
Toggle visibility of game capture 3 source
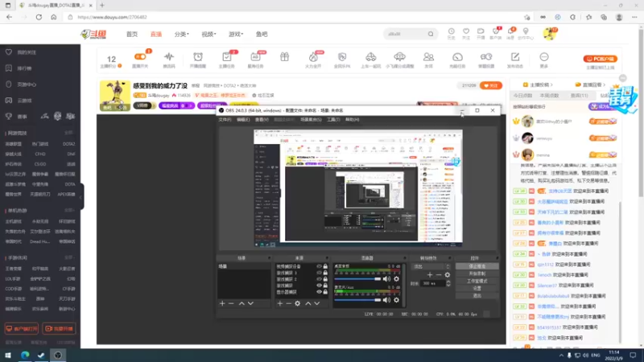point(319,273)
